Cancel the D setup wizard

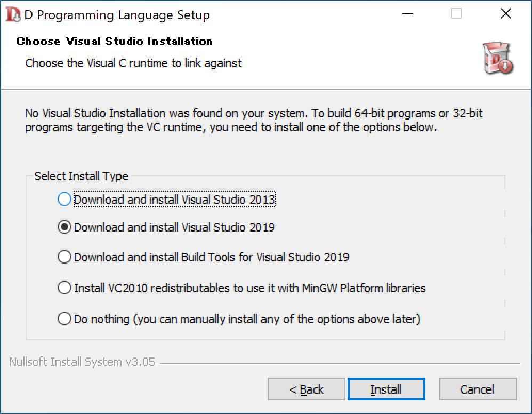click(x=478, y=389)
